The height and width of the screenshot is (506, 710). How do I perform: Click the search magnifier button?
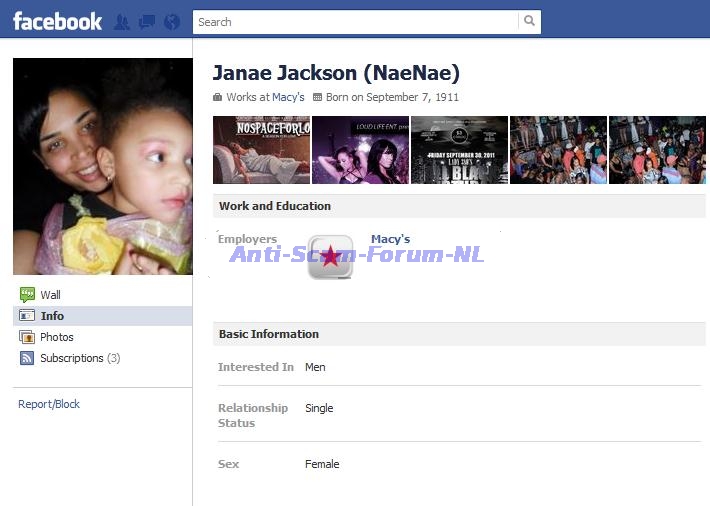(529, 22)
